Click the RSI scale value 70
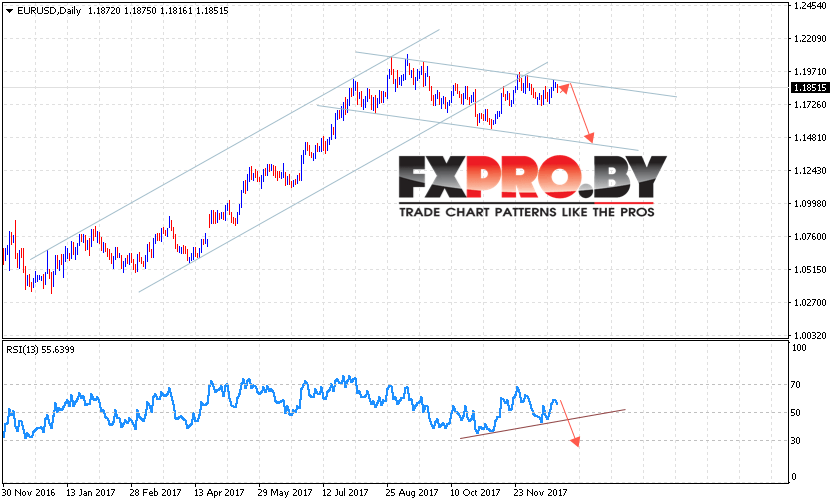The height and width of the screenshot is (504, 831). pos(795,385)
